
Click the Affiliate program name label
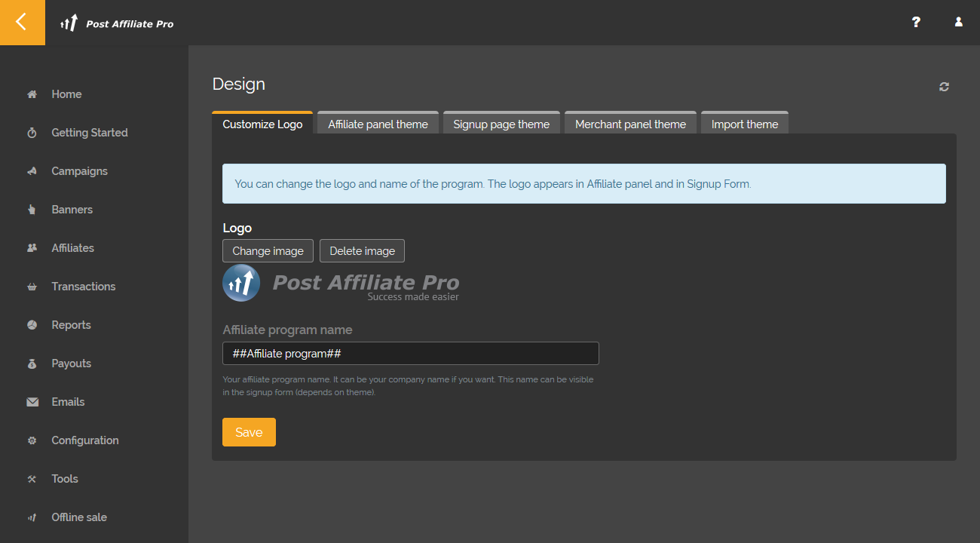(x=287, y=330)
